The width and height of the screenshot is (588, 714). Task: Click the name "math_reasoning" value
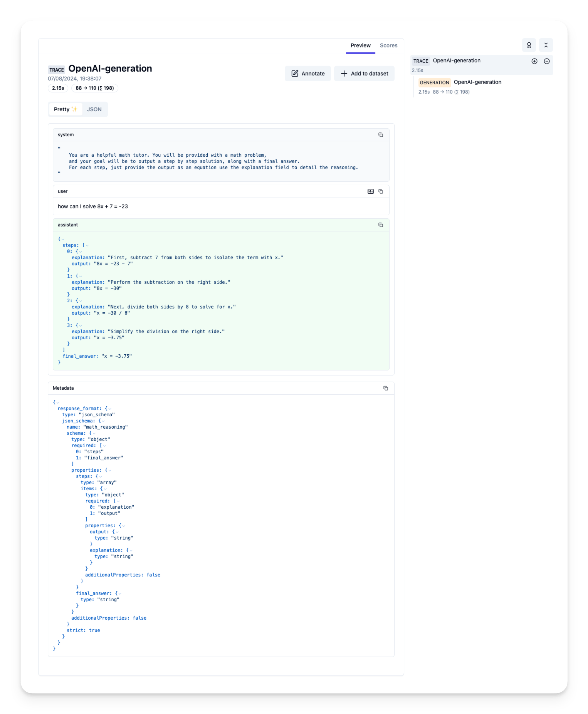[106, 427]
